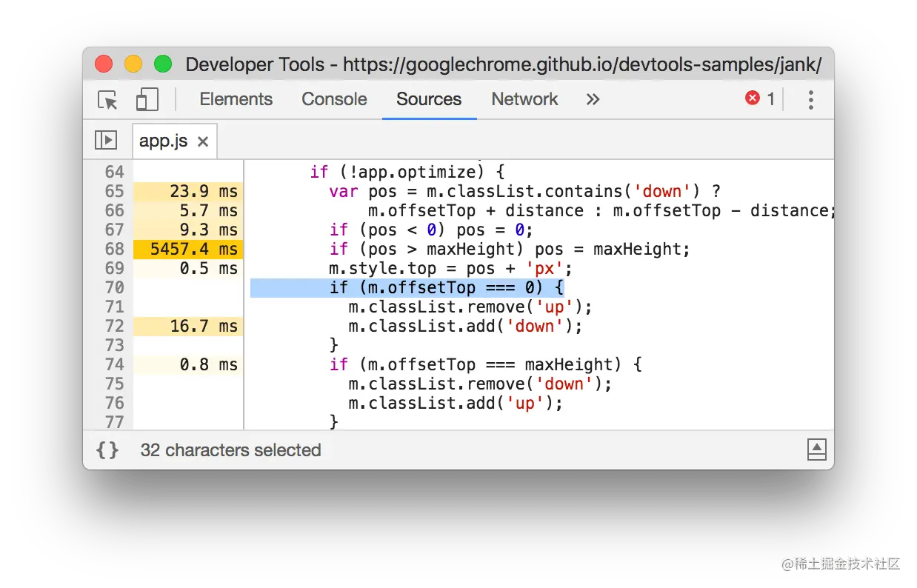The image size is (917, 588).
Task: Click the 16.7 ms timing cell
Action: coord(188,326)
